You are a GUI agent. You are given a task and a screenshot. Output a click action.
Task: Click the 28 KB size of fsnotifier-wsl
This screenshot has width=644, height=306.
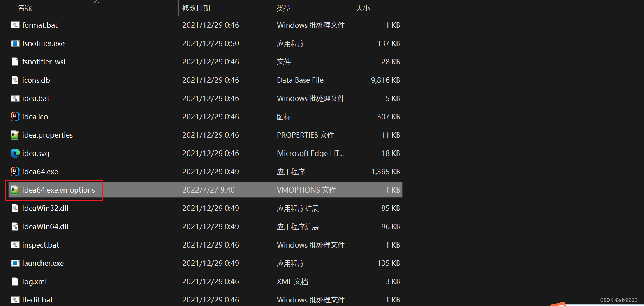[x=391, y=62]
